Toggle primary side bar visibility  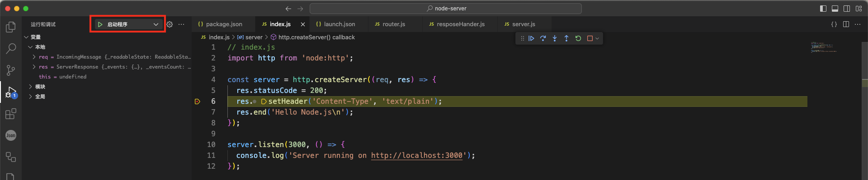[823, 9]
